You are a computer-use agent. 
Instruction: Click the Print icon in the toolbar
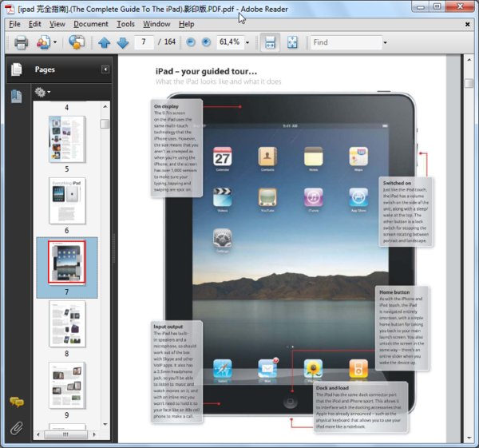(21, 42)
